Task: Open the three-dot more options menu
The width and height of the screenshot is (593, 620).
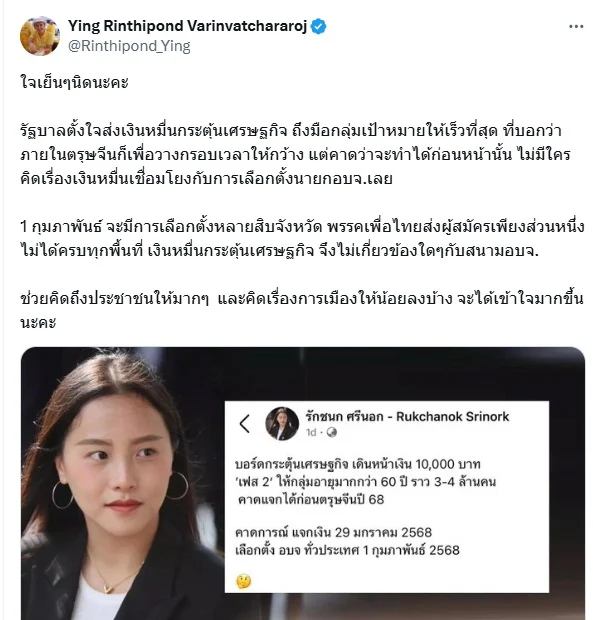Action: [576, 26]
